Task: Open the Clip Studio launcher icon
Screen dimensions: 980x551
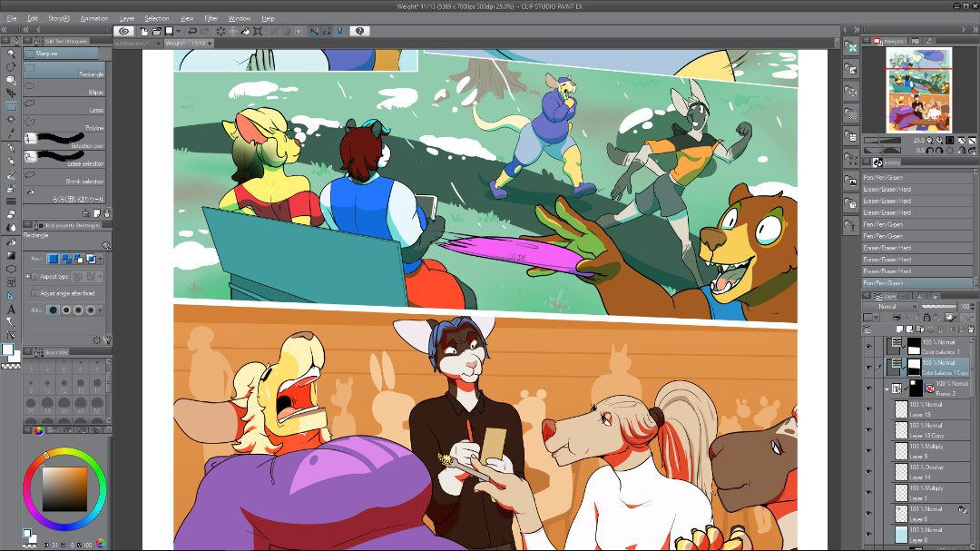Action: [123, 31]
